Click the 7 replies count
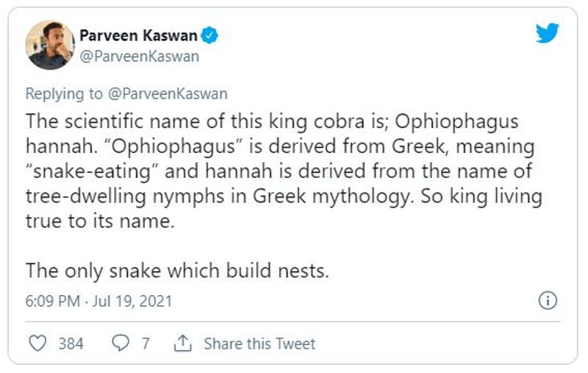The width and height of the screenshot is (588, 373). pos(146,344)
